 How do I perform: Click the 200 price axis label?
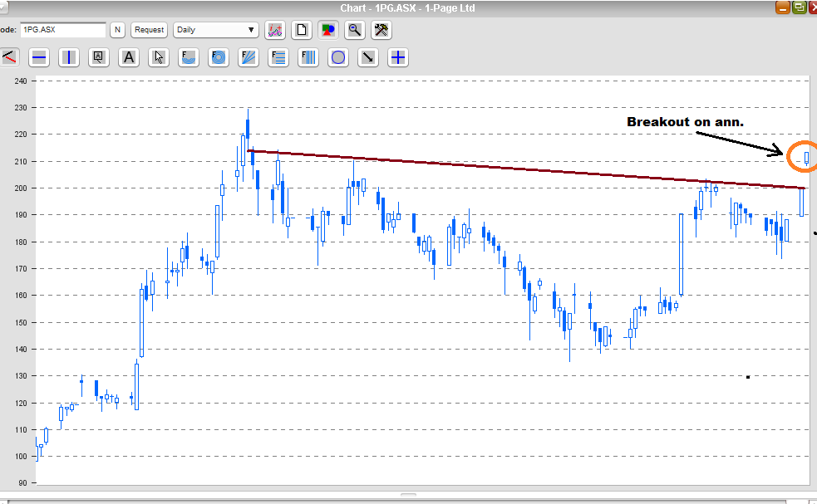21,188
